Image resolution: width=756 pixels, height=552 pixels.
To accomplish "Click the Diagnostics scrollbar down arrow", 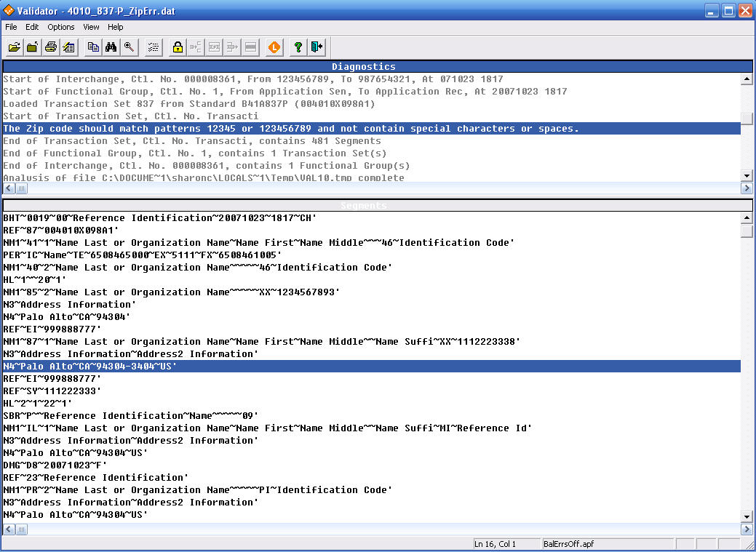I will (x=747, y=176).
